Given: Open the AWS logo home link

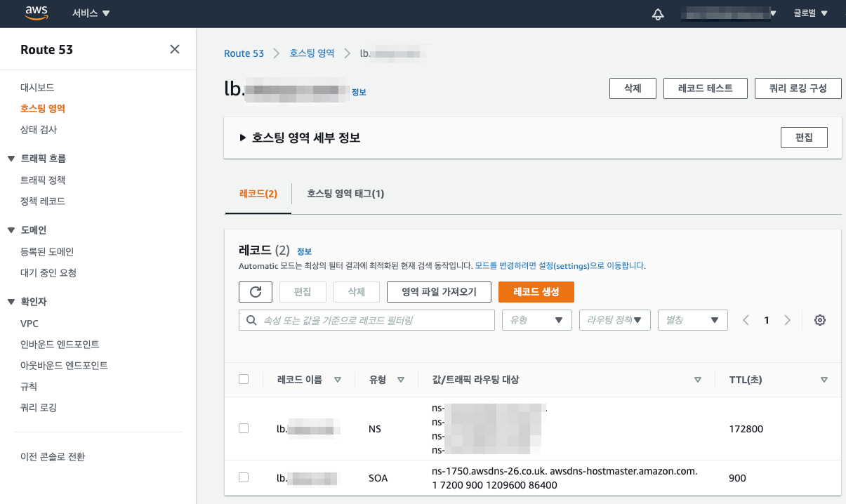Looking at the screenshot, I should click(x=36, y=13).
